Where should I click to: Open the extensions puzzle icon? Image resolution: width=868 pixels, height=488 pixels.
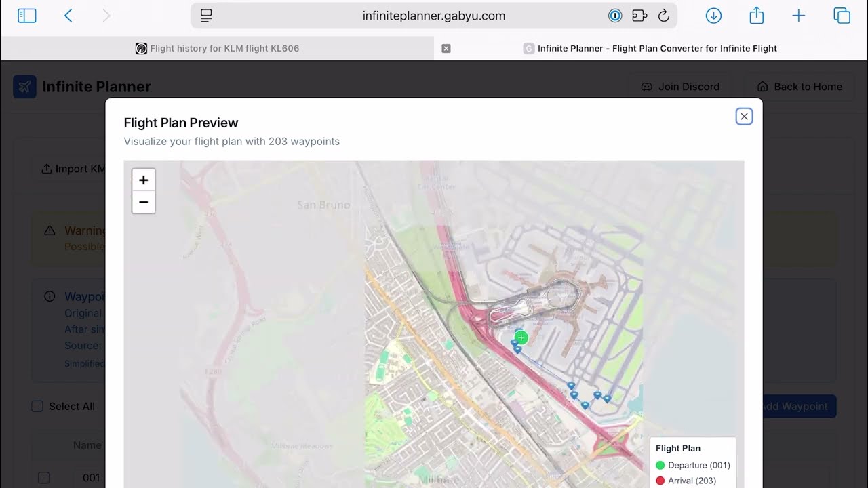639,16
